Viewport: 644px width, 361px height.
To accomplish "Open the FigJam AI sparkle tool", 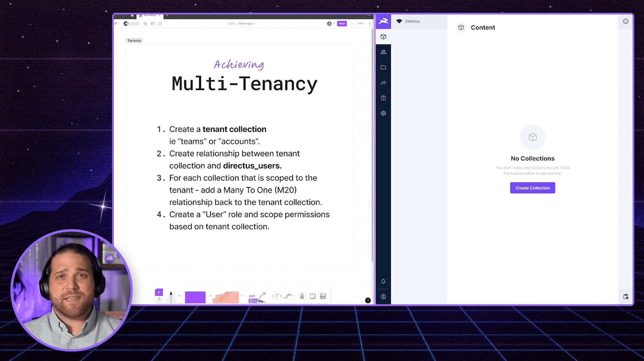I will [145, 24].
